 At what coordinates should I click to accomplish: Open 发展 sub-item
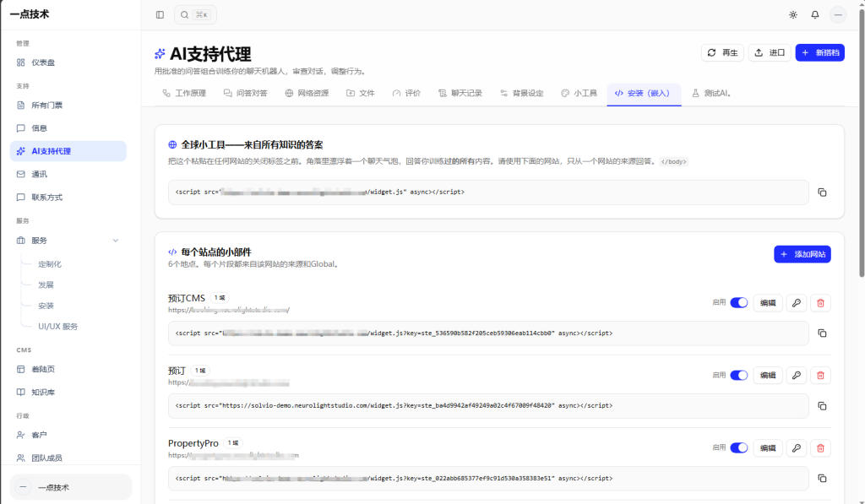[x=46, y=285]
